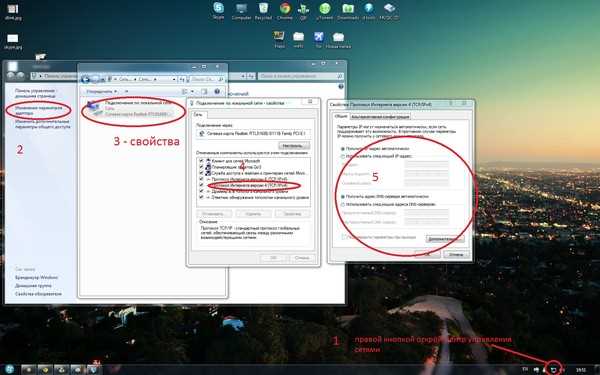Open the Свойства обозревателя link
The height and width of the screenshot is (375, 600).
38,294
